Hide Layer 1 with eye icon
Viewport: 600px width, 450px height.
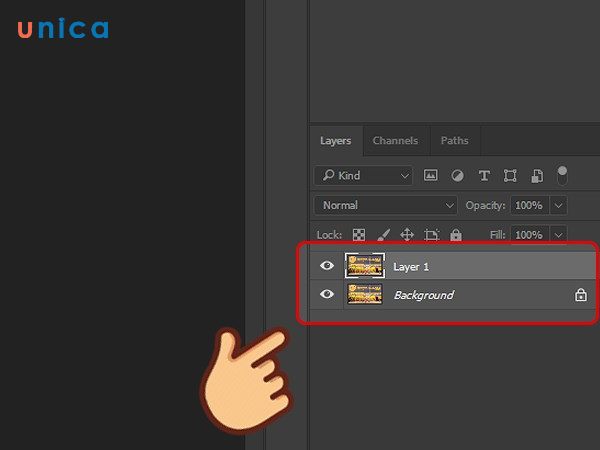(327, 265)
